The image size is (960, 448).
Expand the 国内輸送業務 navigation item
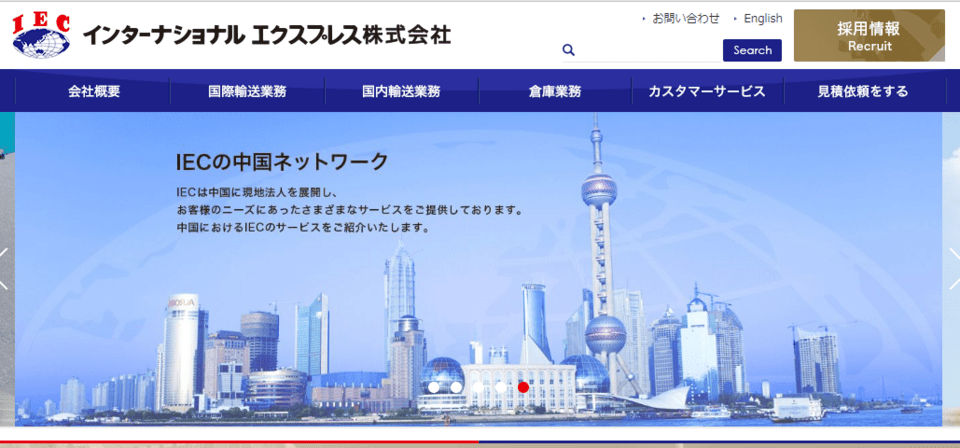(401, 91)
